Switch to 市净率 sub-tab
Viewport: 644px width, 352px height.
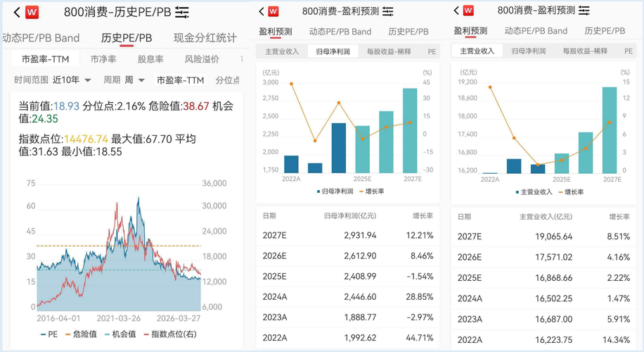103,59
